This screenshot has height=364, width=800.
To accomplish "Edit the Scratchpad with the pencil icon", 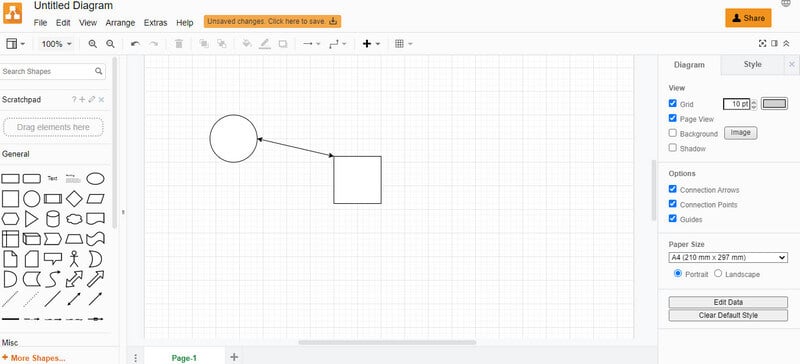I will coord(92,100).
